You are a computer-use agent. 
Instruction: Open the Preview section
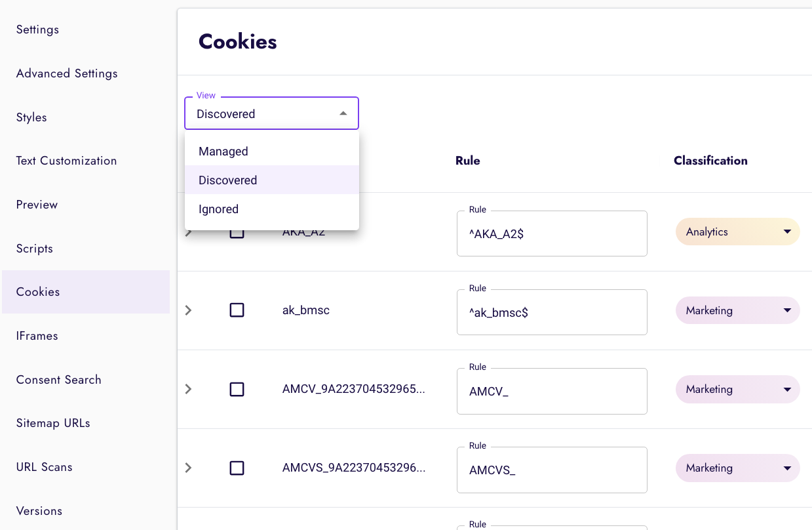tap(37, 204)
